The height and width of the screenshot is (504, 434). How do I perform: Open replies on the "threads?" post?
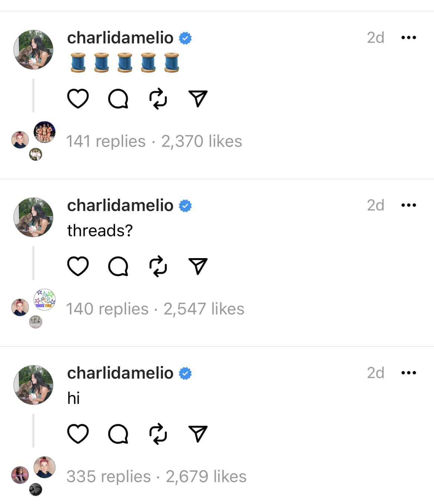pos(118,265)
